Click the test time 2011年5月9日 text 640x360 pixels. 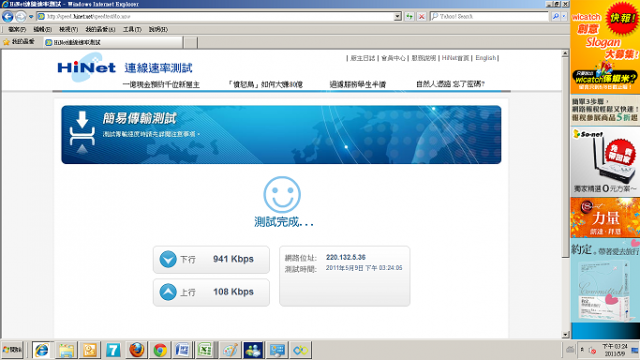click(364, 268)
